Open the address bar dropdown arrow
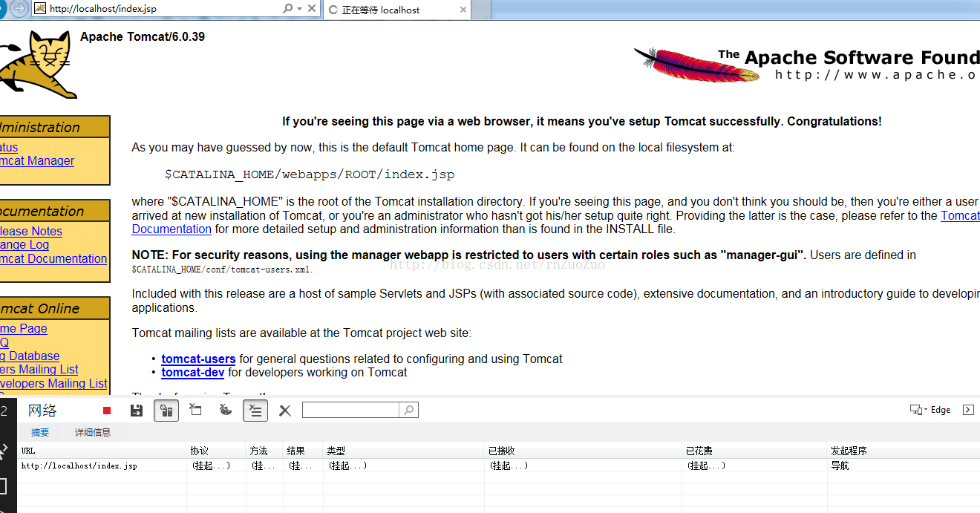 tap(299, 9)
